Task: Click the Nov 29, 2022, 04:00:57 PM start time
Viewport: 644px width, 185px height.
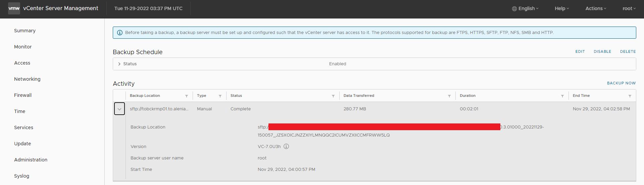Action: click(x=286, y=170)
